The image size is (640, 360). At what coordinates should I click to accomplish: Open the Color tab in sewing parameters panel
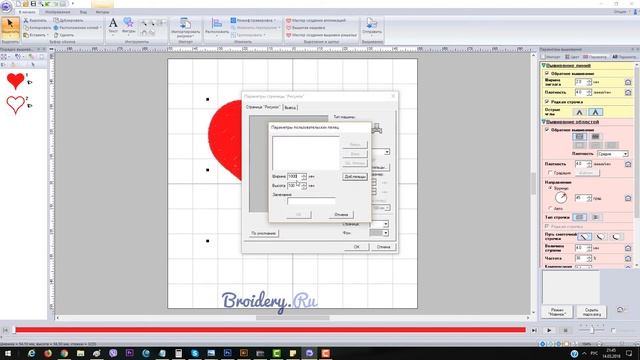(x=572, y=57)
